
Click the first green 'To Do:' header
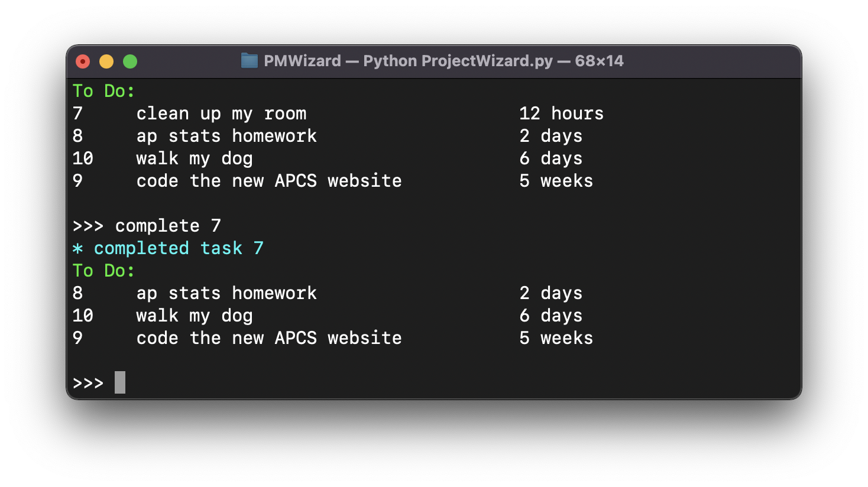click(103, 91)
